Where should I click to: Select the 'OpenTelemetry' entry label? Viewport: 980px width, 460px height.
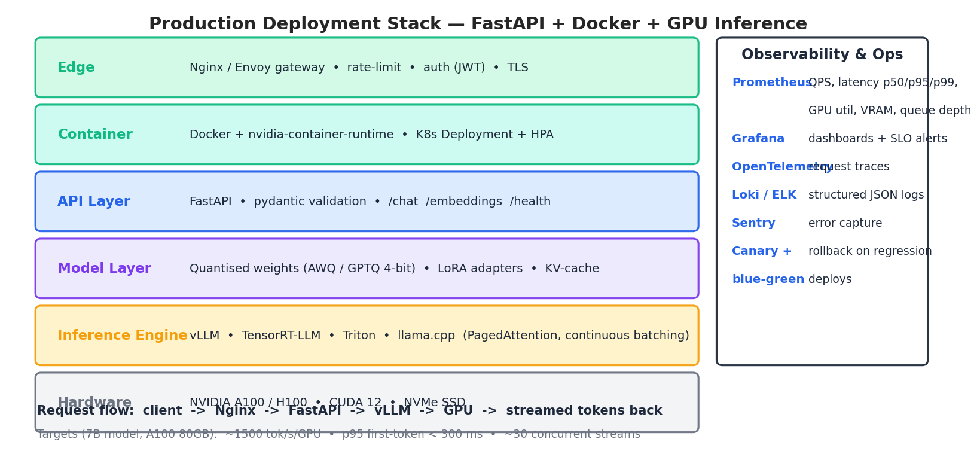(x=782, y=167)
